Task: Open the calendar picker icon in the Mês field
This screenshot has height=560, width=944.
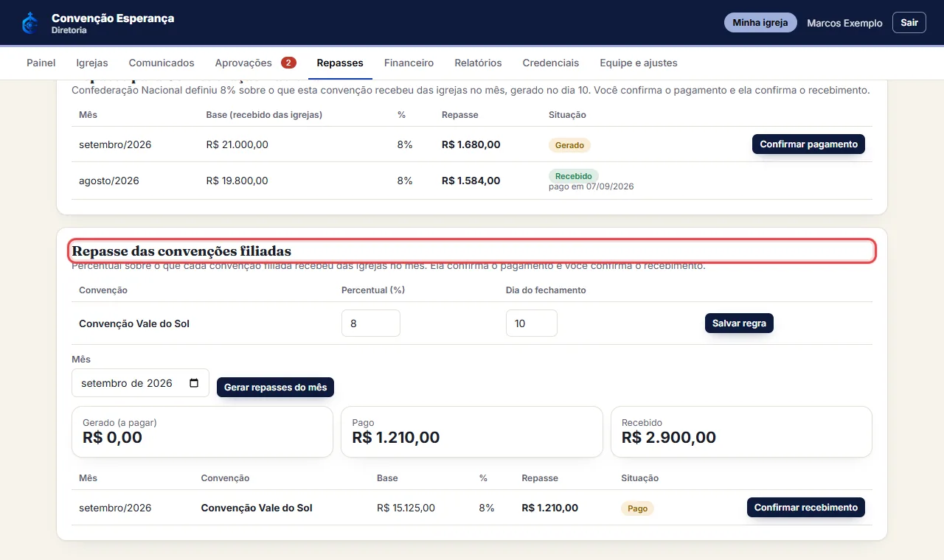Action: [x=194, y=383]
